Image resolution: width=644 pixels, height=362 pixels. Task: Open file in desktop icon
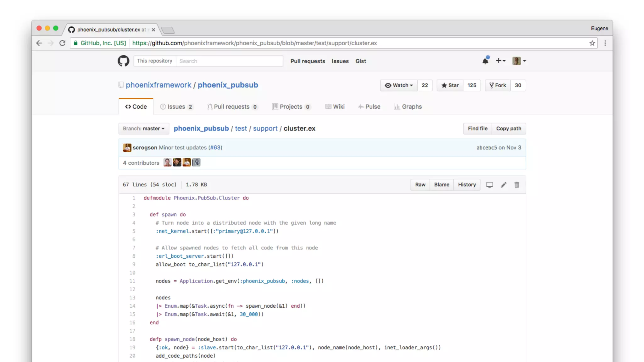(x=489, y=185)
